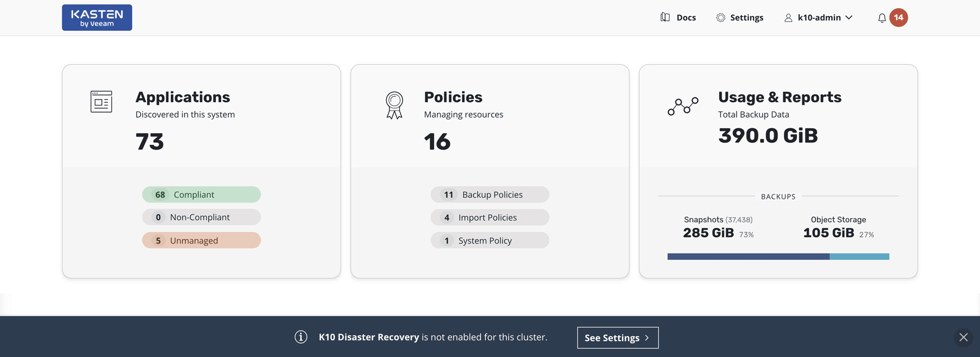Viewport: 980px width, 357px height.
Task: Click the red 14 notification badge
Action: (898, 18)
